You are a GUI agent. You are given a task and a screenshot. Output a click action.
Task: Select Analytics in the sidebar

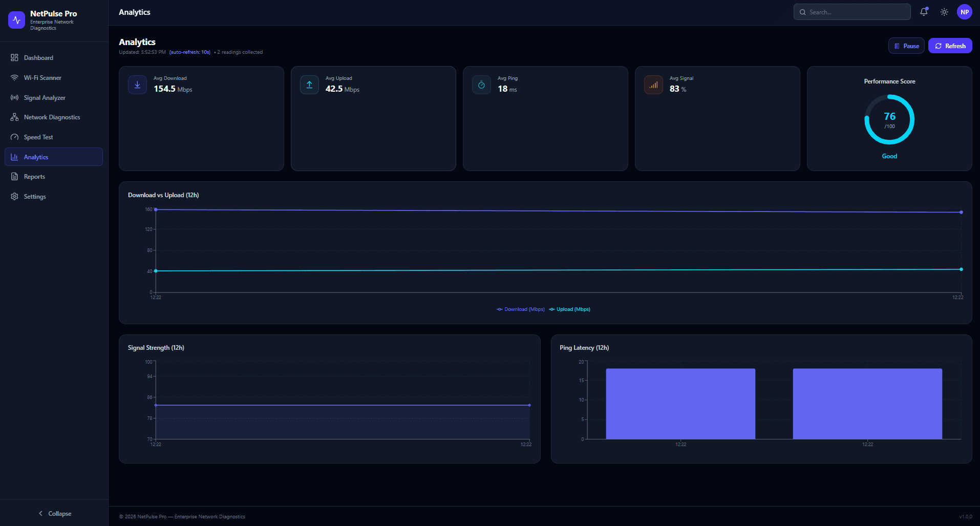[54, 157]
